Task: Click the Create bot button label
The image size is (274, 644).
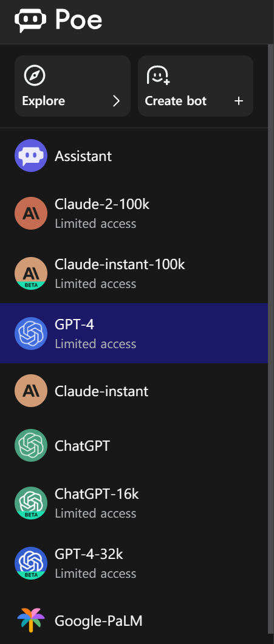Action: point(176,101)
